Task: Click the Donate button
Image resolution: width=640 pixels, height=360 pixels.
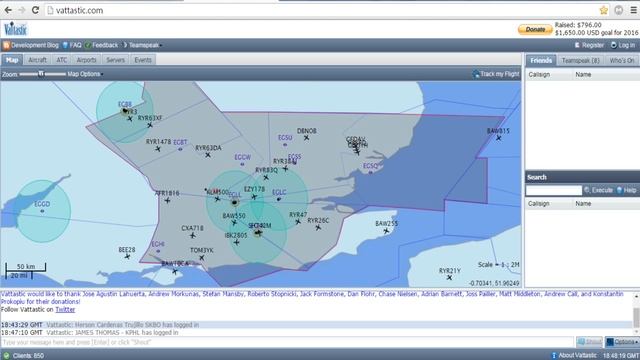Action: (x=535, y=29)
